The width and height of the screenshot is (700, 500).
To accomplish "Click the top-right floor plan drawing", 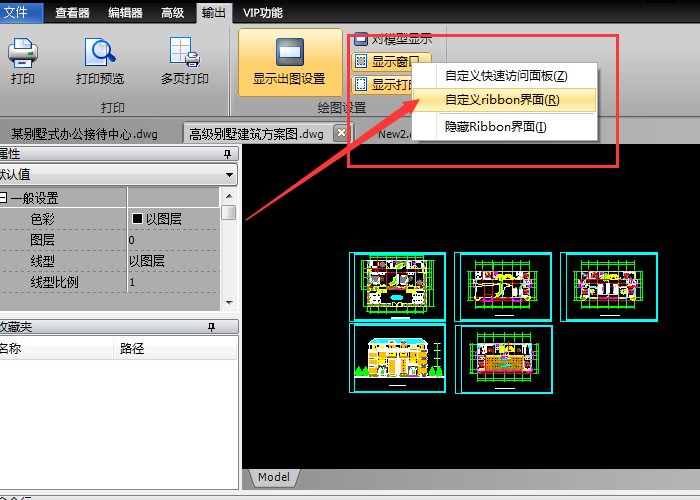I will pos(609,286).
